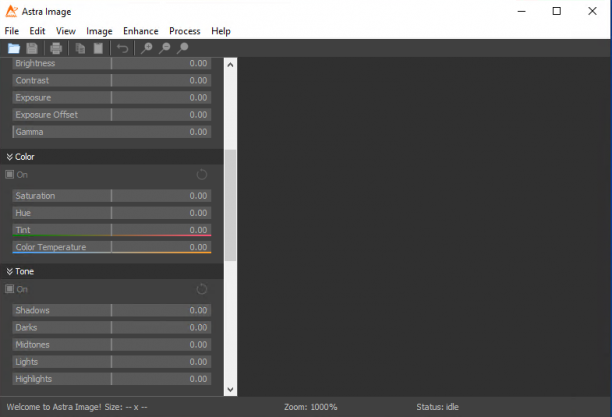The image size is (612, 417).
Task: Click the Copy icon in toolbar
Action: coord(80,48)
